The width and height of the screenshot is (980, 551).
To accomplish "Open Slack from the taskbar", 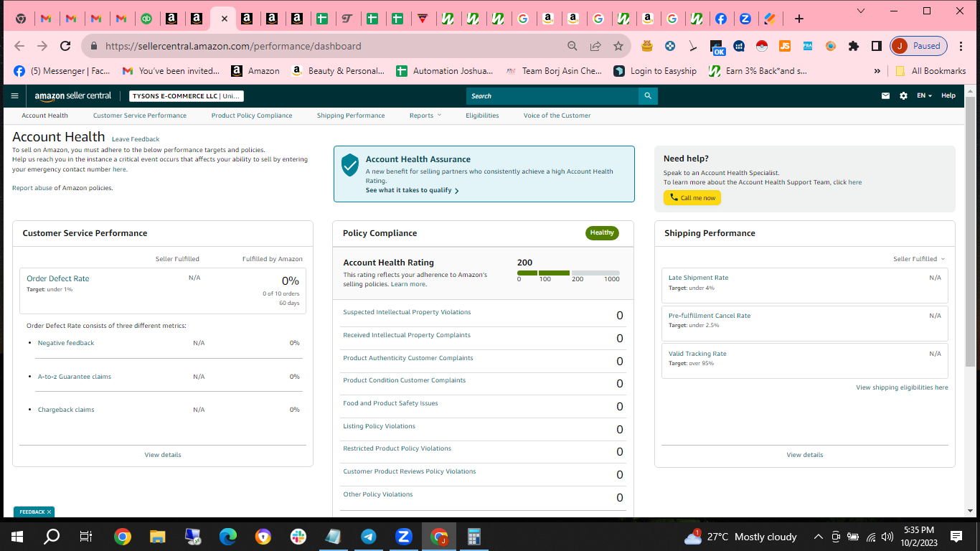I will pyautogui.click(x=298, y=537).
